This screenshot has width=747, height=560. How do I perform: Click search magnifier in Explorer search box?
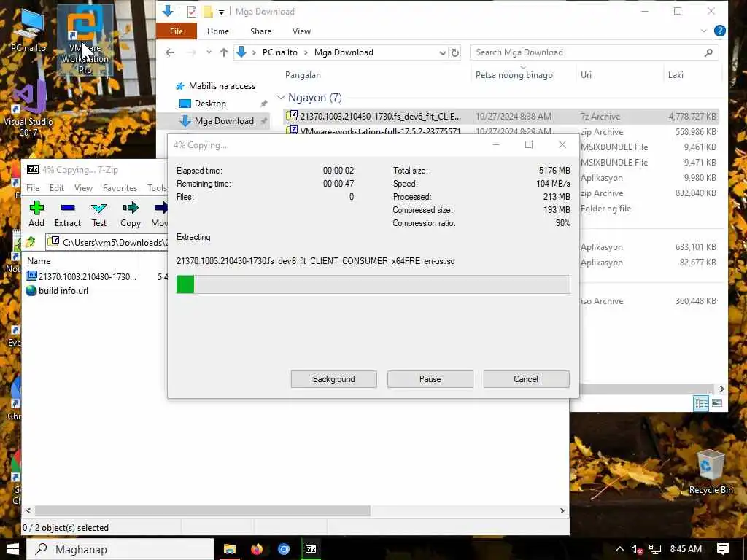(708, 52)
